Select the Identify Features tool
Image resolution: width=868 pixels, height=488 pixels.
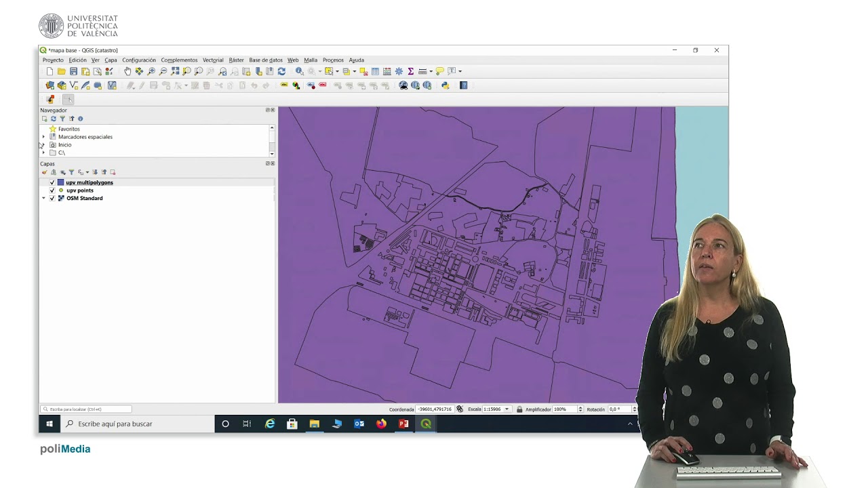pyautogui.click(x=300, y=71)
